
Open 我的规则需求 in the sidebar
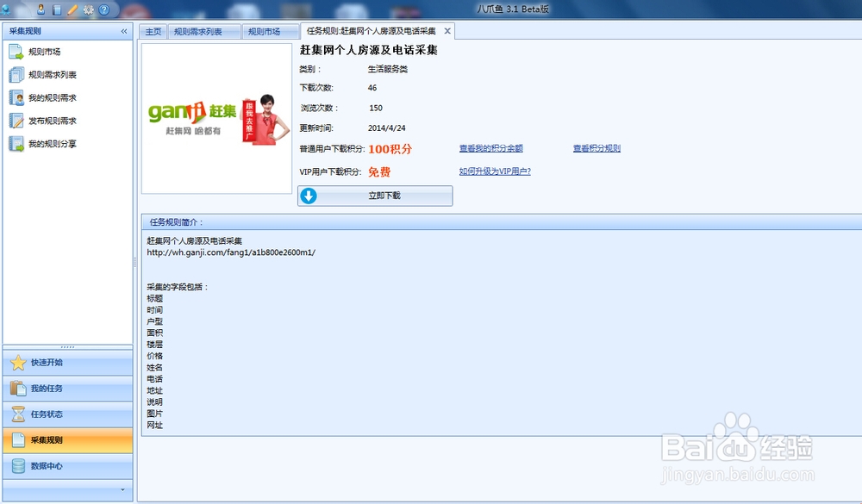(53, 98)
